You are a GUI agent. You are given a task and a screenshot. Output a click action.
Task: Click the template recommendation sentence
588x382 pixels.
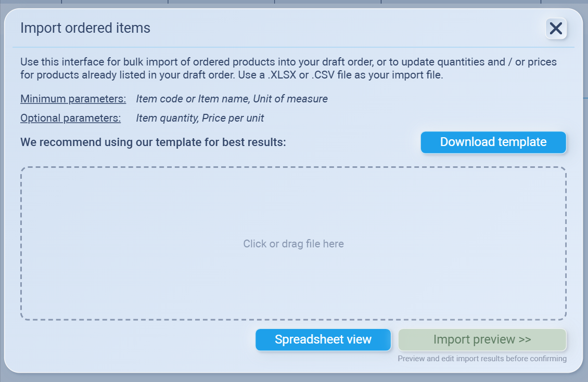pos(153,142)
